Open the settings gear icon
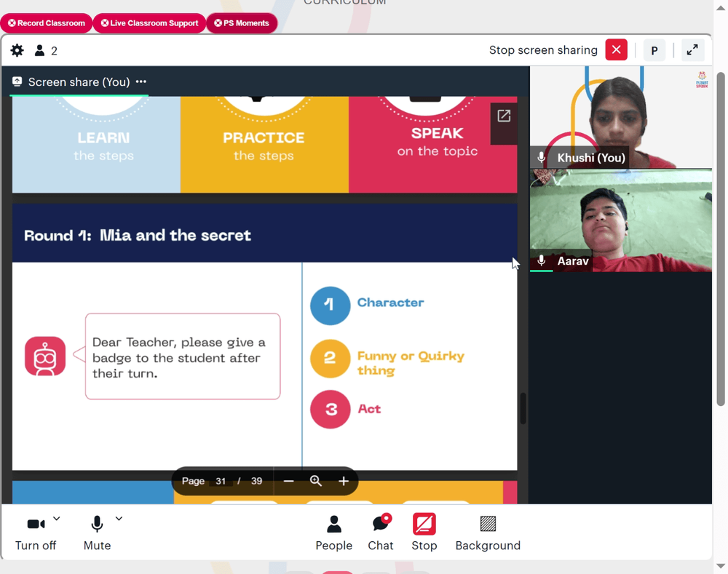 (x=17, y=50)
